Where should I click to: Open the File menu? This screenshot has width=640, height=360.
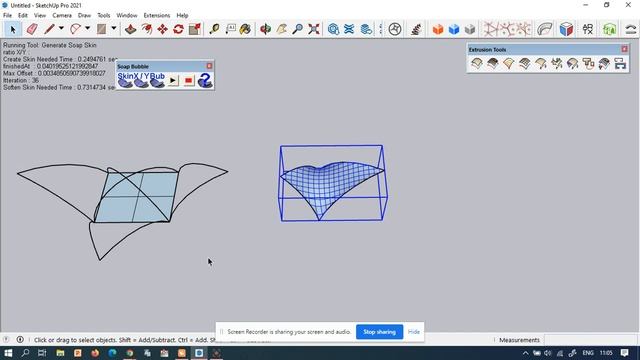(x=7, y=16)
